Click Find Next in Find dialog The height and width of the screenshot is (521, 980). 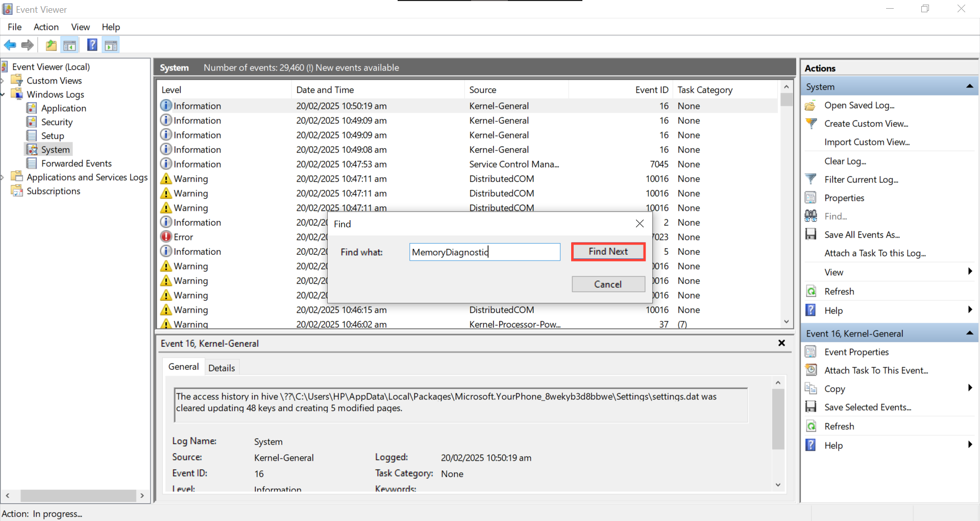(608, 251)
